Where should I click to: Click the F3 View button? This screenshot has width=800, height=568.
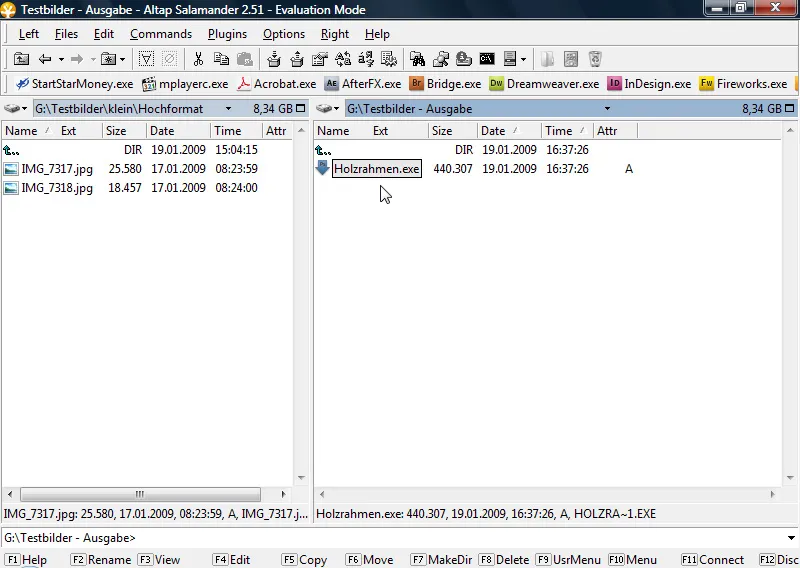click(x=159, y=560)
